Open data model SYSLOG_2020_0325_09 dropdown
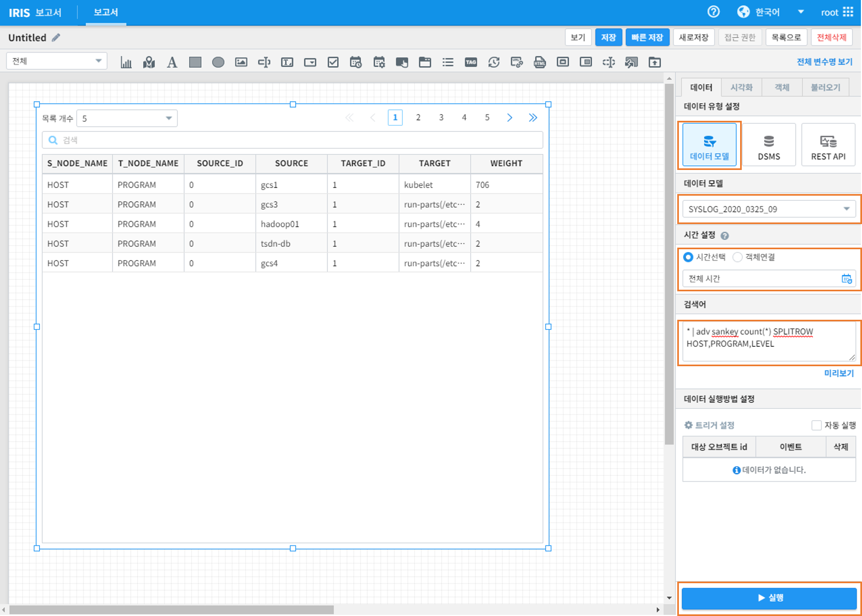 point(769,209)
